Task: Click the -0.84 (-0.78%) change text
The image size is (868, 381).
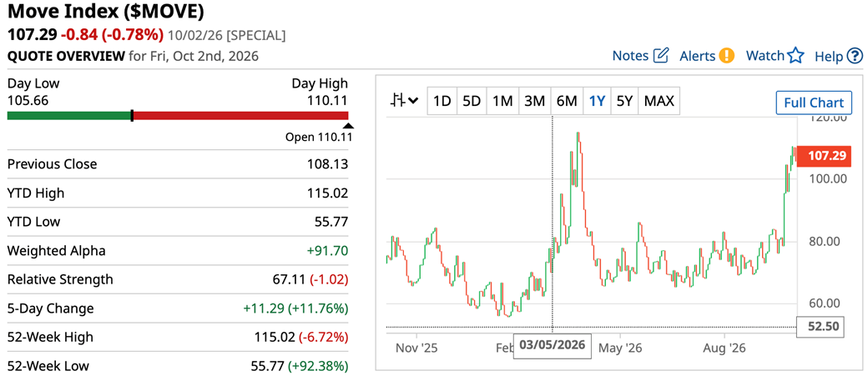Action: pyautogui.click(x=113, y=35)
